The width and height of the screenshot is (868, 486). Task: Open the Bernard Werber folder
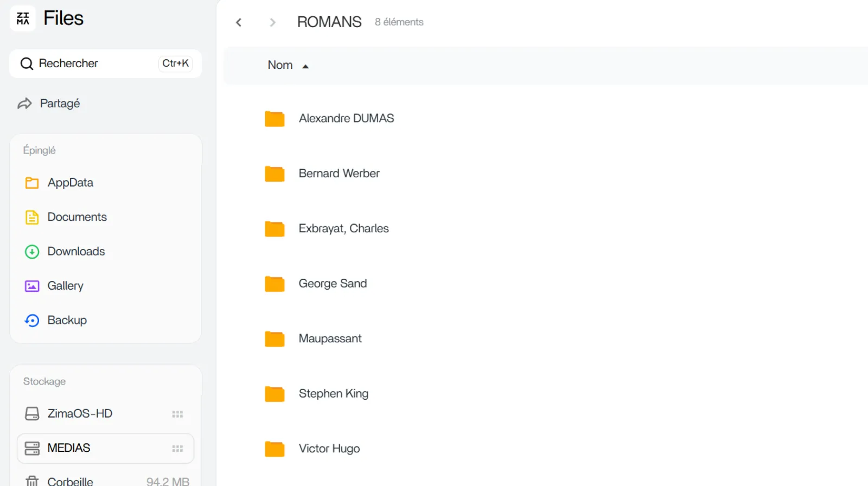[339, 174]
